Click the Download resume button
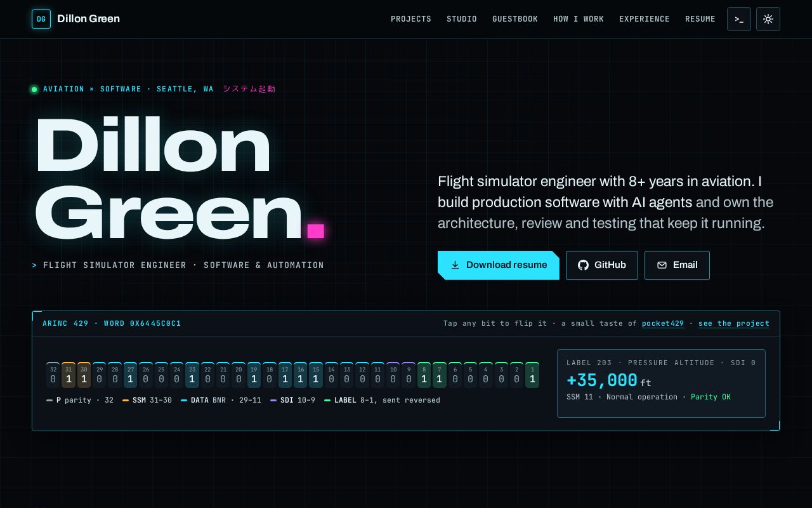 click(499, 265)
